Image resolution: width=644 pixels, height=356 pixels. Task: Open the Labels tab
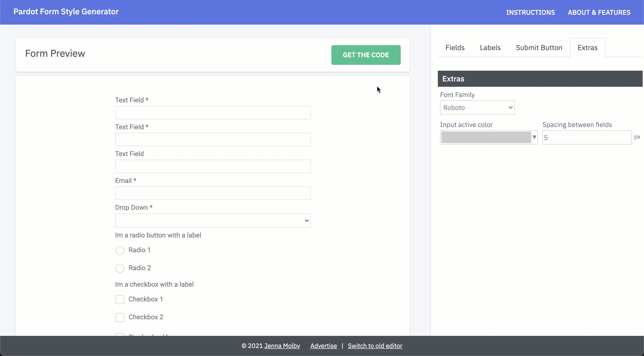tap(490, 48)
